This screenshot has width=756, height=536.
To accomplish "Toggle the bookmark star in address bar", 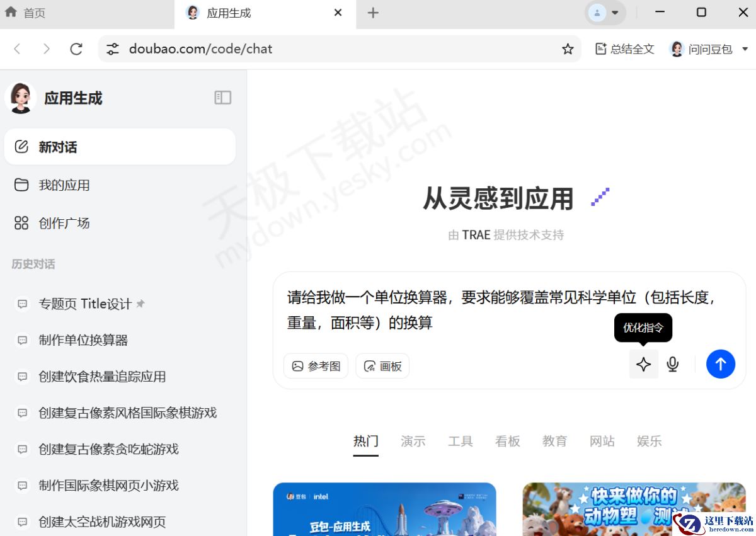I will pyautogui.click(x=568, y=48).
